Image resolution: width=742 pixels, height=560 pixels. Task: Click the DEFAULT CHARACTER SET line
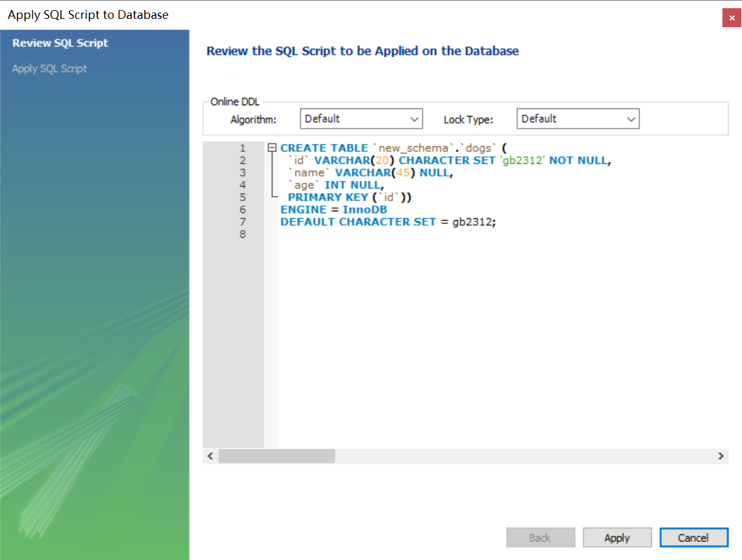(388, 222)
